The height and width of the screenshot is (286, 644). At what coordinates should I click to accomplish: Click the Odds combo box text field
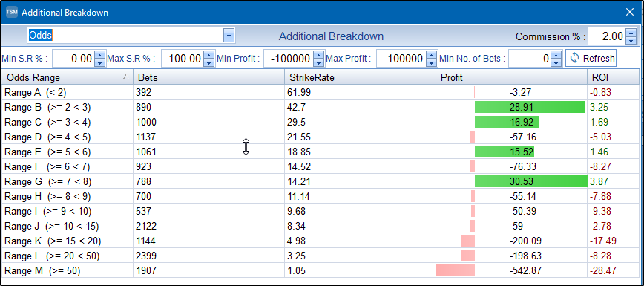click(125, 36)
